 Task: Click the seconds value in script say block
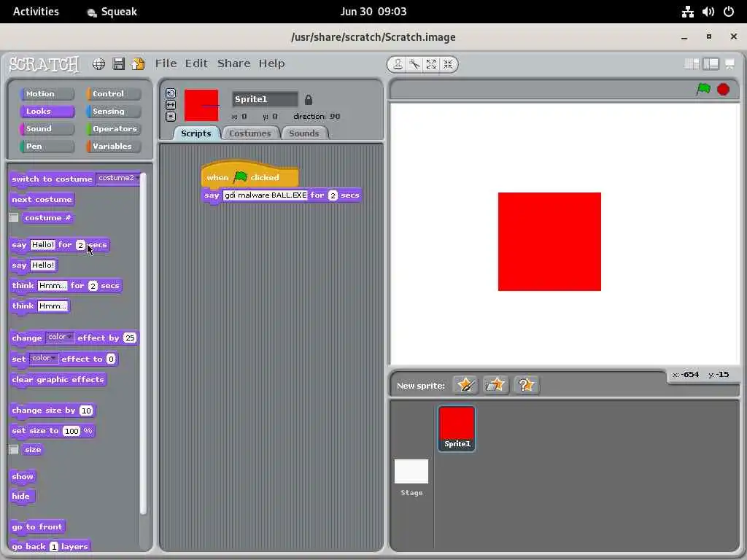pos(333,195)
